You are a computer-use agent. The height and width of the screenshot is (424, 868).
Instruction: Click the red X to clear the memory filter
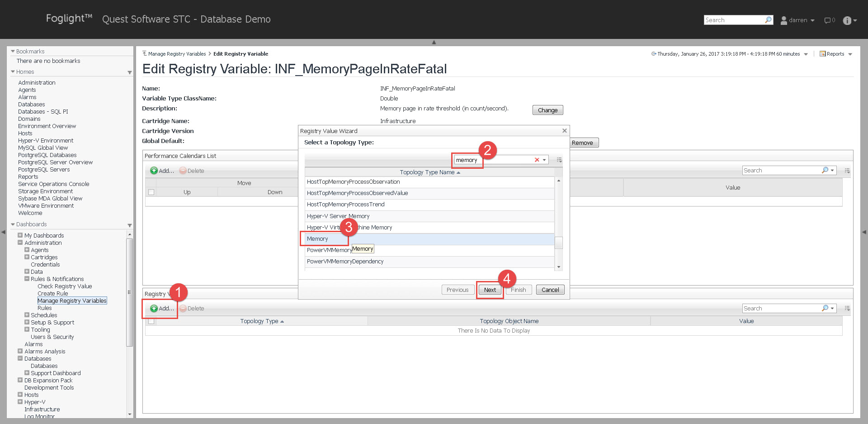pos(537,160)
